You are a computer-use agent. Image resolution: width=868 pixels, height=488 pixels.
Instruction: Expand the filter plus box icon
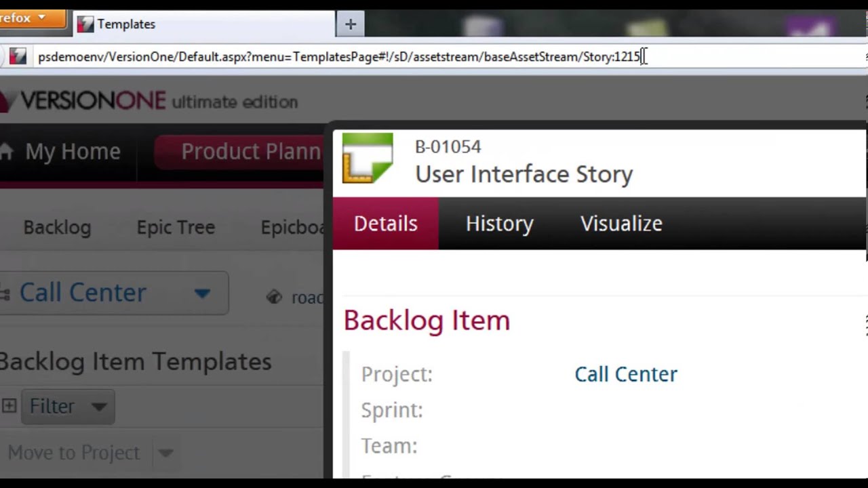coord(9,406)
